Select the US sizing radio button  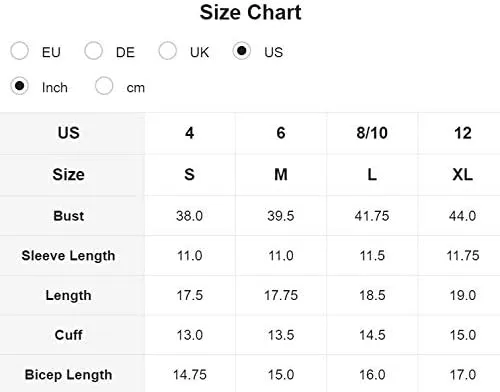242,51
